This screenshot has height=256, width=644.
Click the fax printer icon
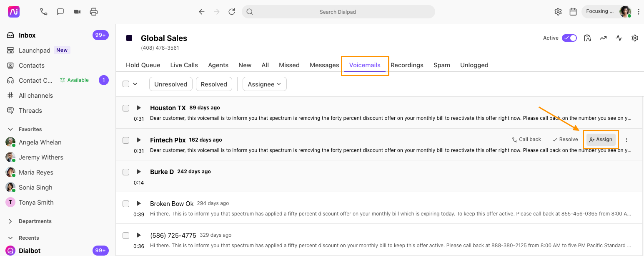(x=94, y=12)
